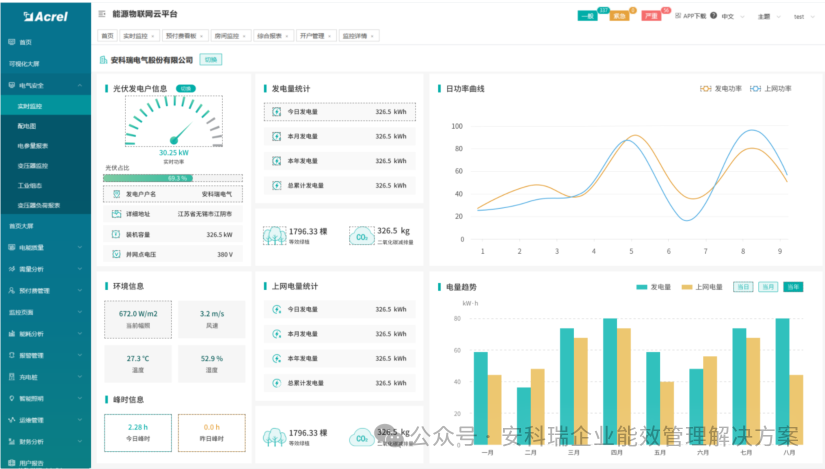Open the 中文 language dropdown
This screenshot has width=825, height=469.
coord(733,16)
